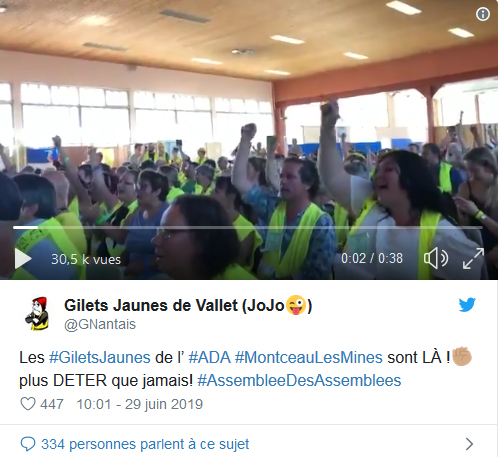Open the #MontceauLesMines hashtag
Viewport: 500px width, 457px height.
[309, 357]
